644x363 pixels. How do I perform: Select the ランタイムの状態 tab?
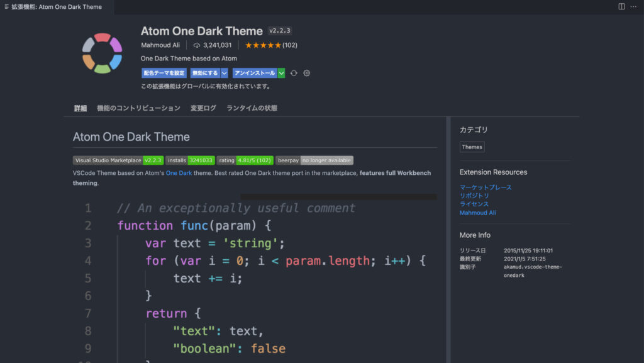(x=252, y=108)
